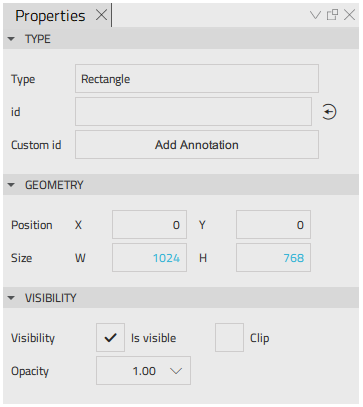The image size is (363, 407).
Task: Enable the Clip checkbox
Action: (229, 338)
